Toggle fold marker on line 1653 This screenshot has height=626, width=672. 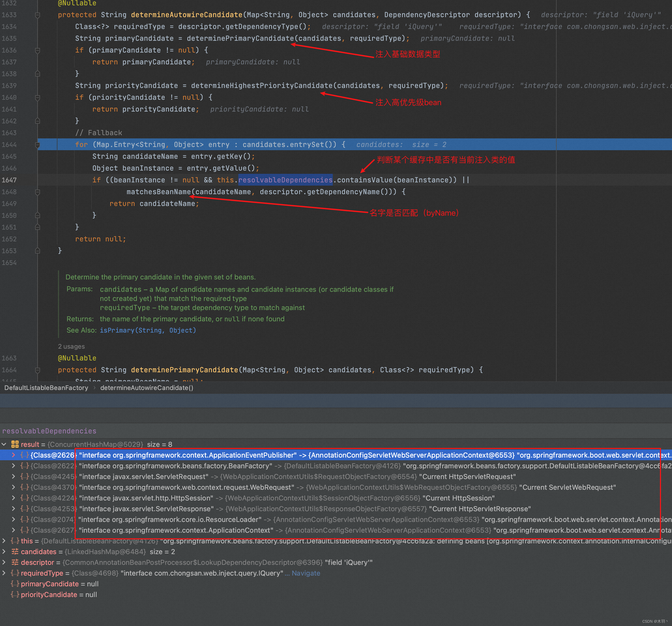(x=38, y=251)
